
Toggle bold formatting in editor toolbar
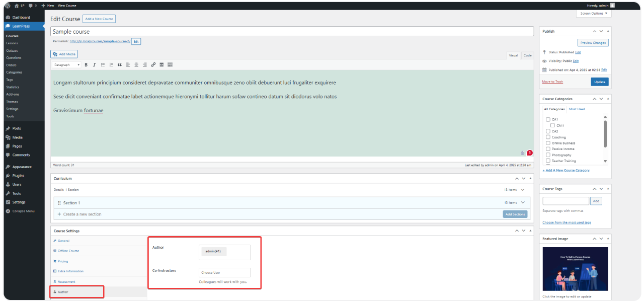click(x=86, y=65)
